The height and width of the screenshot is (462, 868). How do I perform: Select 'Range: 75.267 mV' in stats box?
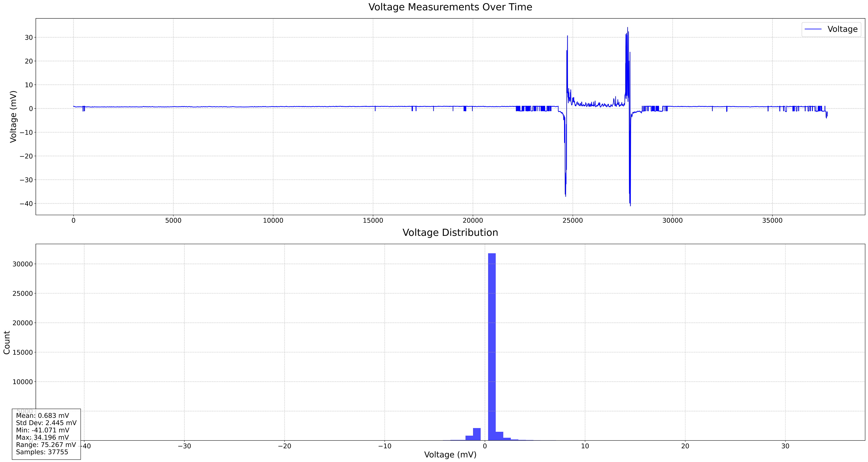46,445
